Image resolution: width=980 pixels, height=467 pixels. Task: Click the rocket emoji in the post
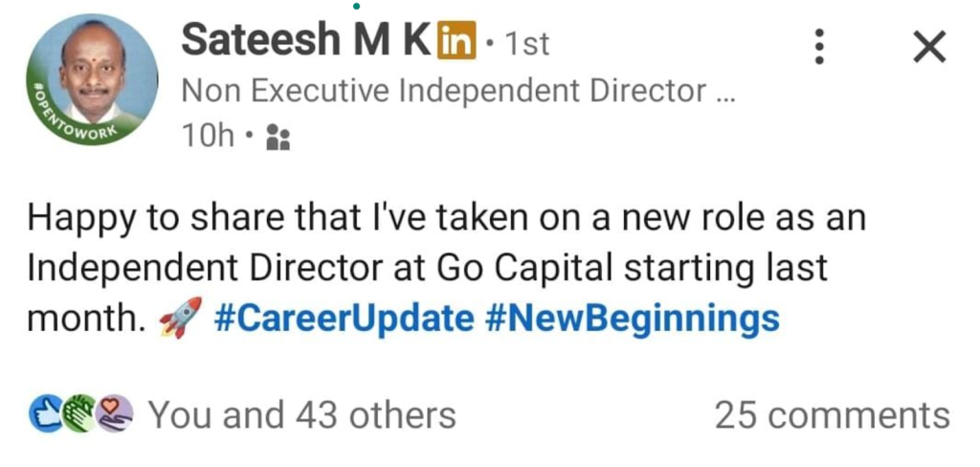point(178,317)
